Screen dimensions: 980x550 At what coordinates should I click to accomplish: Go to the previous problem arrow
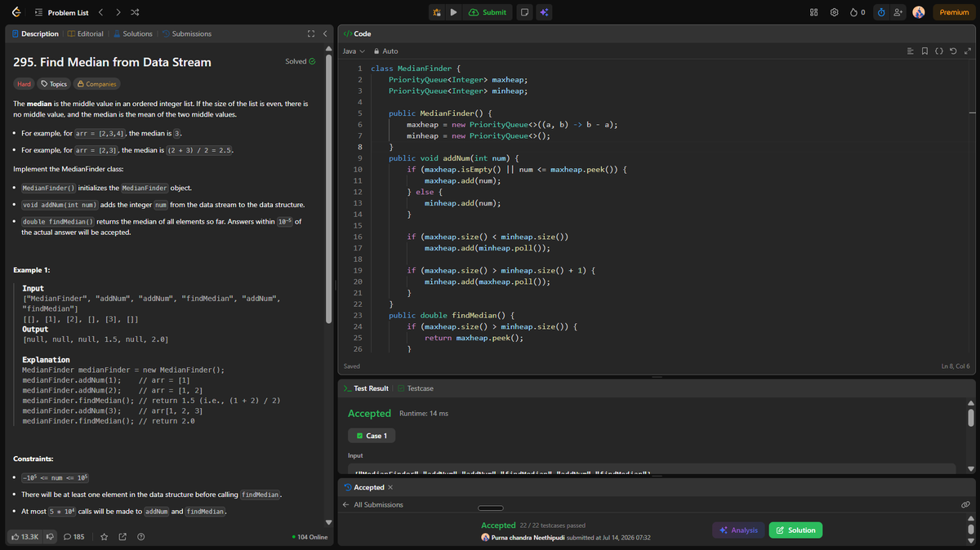pyautogui.click(x=100, y=12)
